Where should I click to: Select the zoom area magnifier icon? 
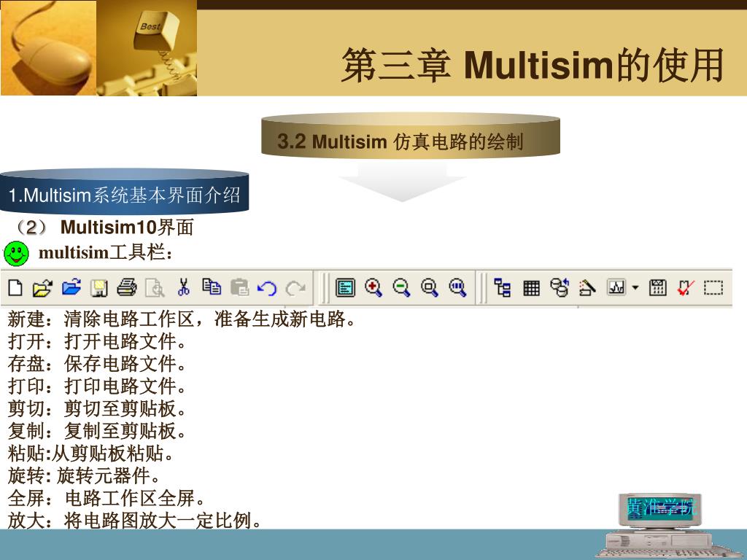click(430, 288)
